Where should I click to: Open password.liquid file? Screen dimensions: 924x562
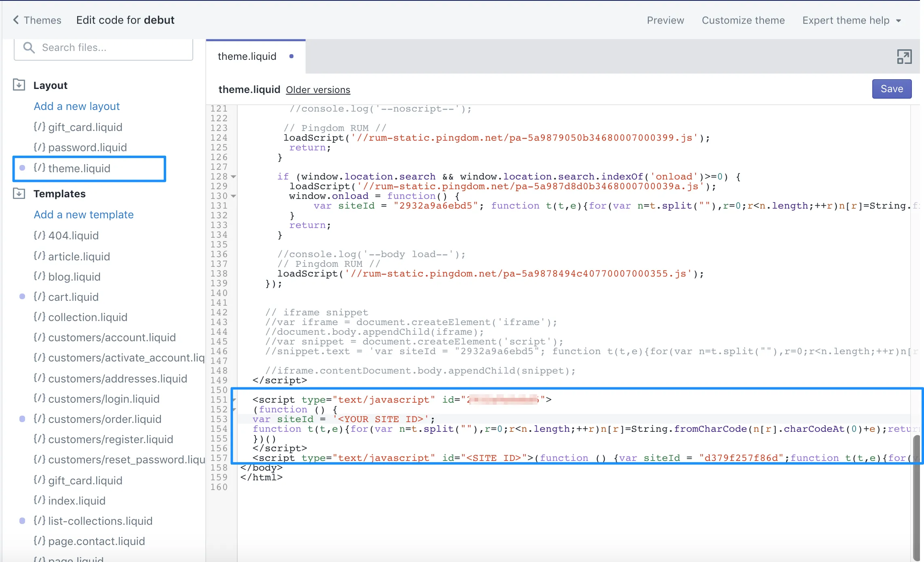tap(88, 148)
